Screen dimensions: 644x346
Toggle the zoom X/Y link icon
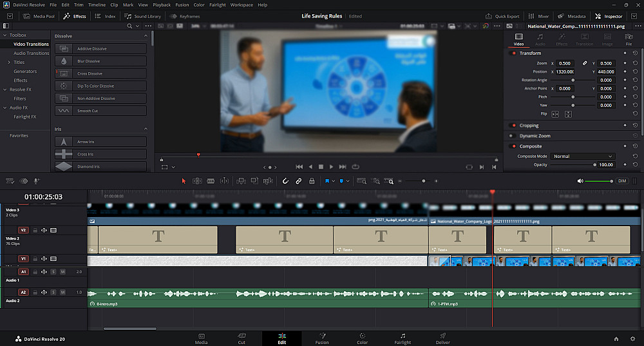(x=585, y=63)
